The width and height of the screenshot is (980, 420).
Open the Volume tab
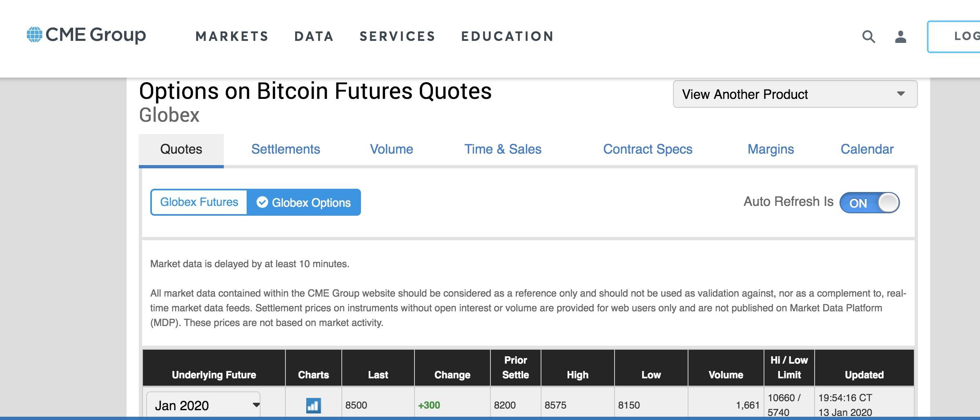(x=391, y=149)
